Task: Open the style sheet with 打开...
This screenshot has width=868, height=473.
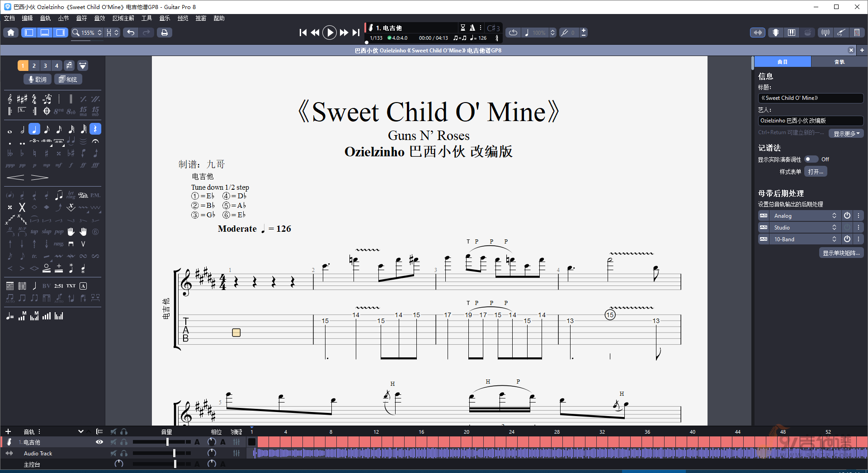Action: coord(816,172)
